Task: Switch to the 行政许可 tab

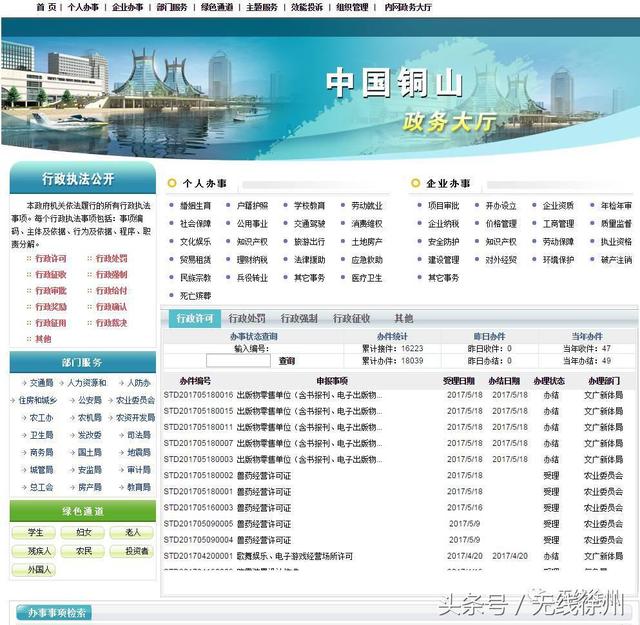Action: coord(195,318)
